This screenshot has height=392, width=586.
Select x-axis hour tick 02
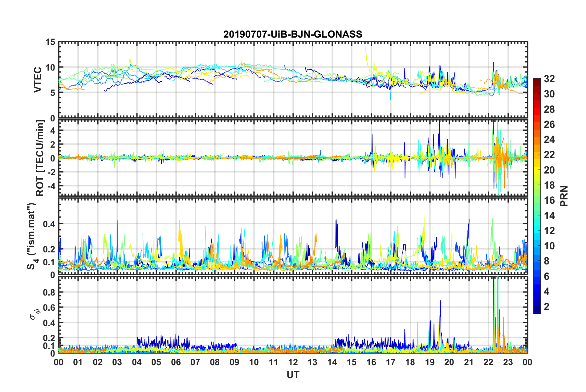click(x=98, y=362)
